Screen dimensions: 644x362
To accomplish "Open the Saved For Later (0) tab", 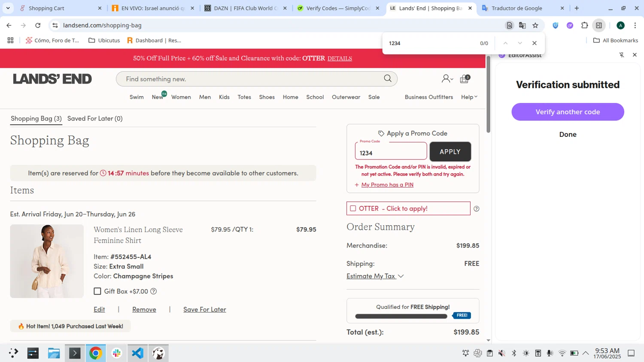I will click(x=95, y=118).
